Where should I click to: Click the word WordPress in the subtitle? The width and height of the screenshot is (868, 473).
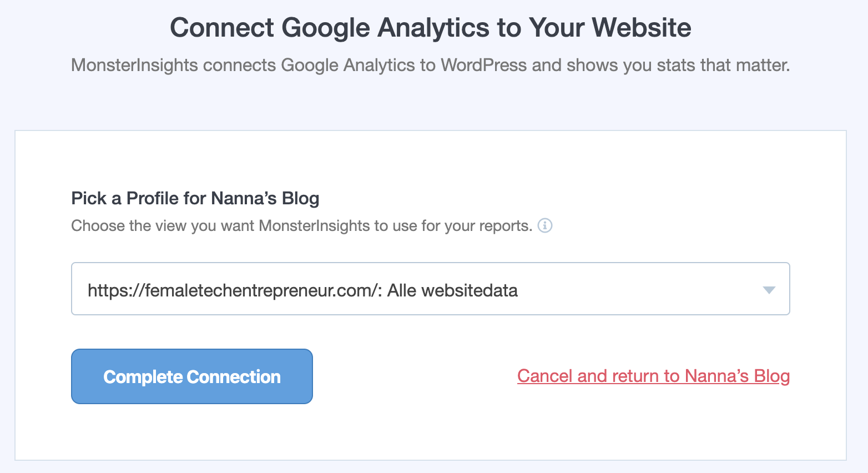(x=483, y=66)
